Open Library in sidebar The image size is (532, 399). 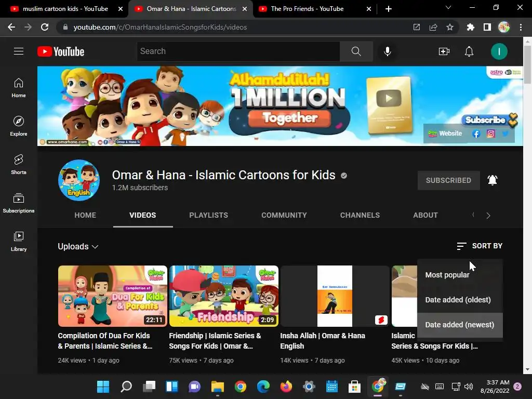coord(19,242)
